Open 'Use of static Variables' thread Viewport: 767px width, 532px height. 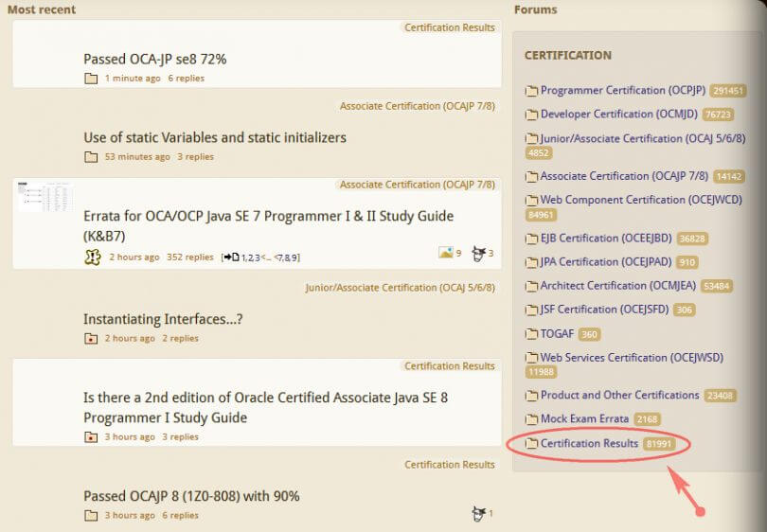coord(215,137)
